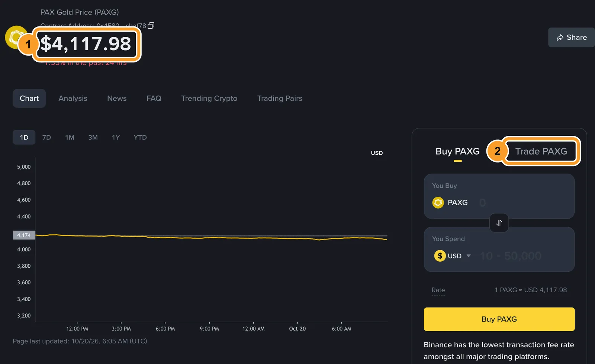Click the PAX Gold Price (PAXG) title

click(80, 12)
